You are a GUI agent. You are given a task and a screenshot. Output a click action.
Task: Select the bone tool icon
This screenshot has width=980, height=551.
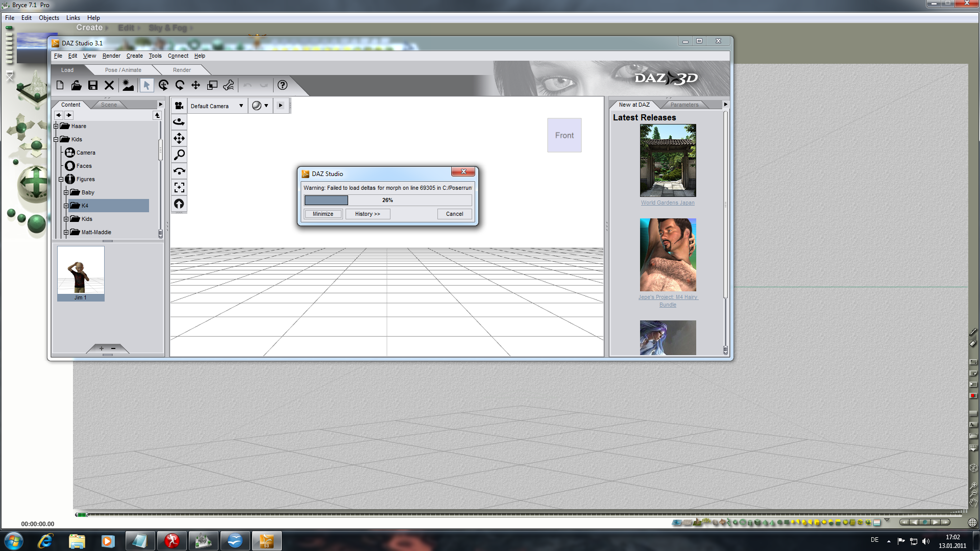coord(229,85)
